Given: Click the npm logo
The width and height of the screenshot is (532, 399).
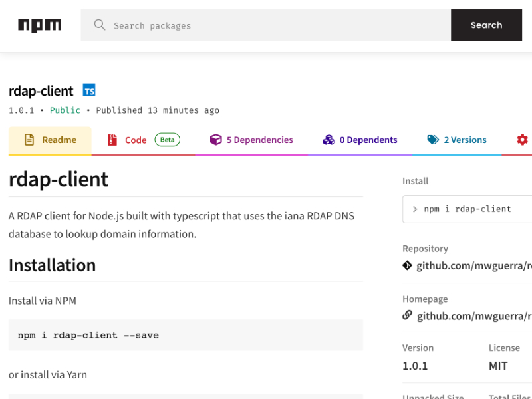Looking at the screenshot, I should pos(40,25).
